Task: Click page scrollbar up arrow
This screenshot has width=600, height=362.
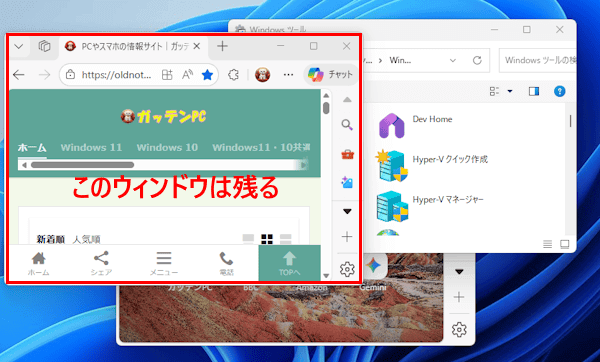Action: 326,96
